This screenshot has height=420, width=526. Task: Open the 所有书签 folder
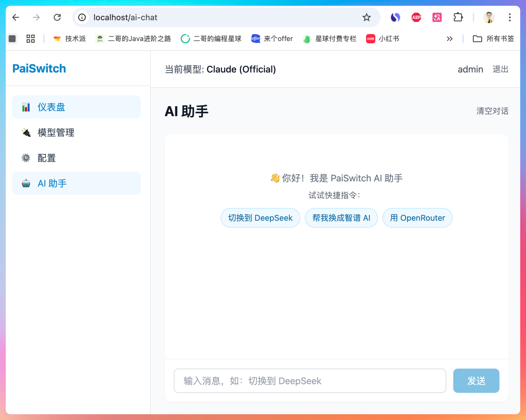[493, 39]
